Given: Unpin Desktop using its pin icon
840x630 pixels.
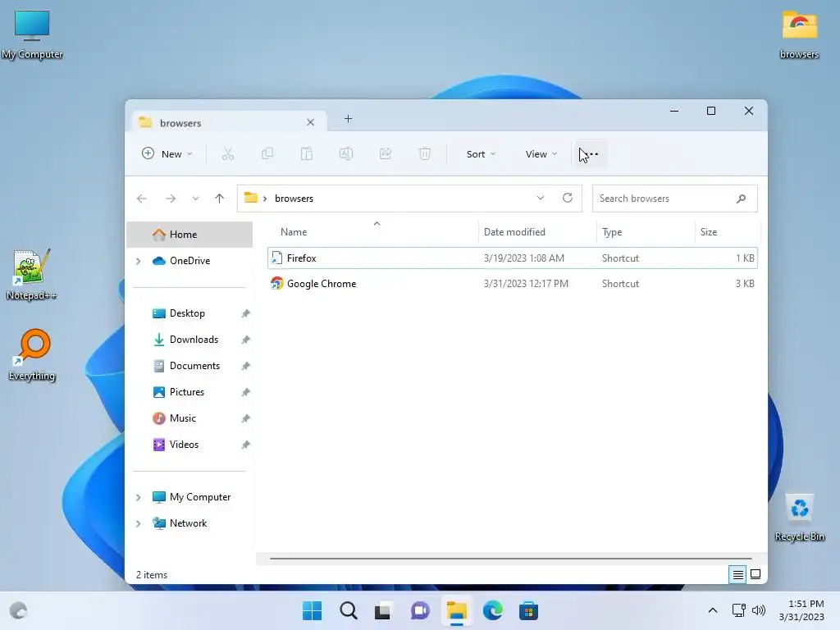Looking at the screenshot, I should click(x=245, y=313).
